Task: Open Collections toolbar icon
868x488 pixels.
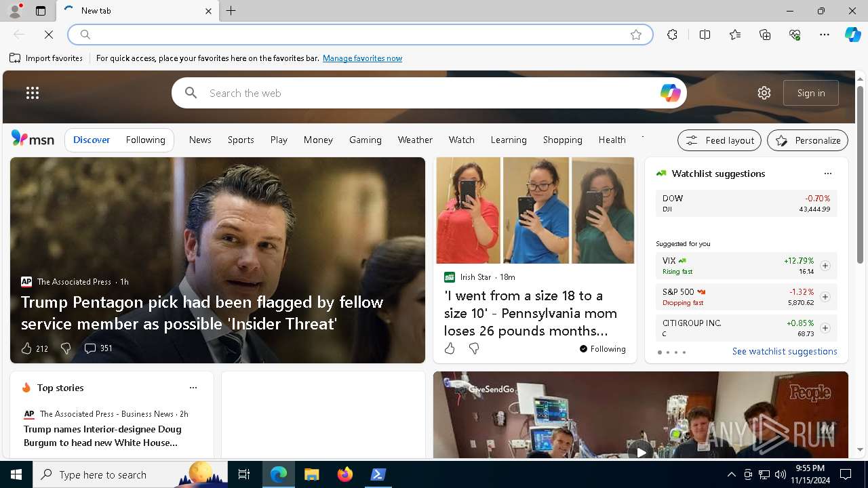Action: (x=765, y=35)
